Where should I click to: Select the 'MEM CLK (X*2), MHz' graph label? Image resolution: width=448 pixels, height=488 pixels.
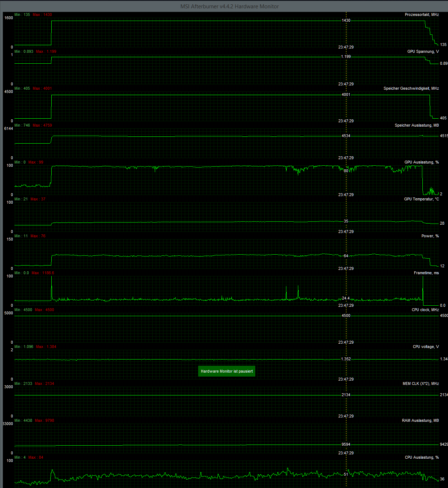(x=421, y=384)
